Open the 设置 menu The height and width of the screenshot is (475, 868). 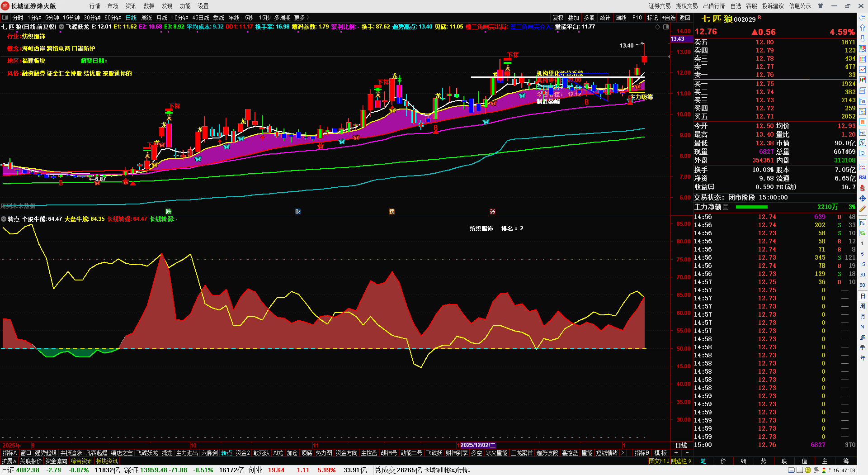[203, 6]
